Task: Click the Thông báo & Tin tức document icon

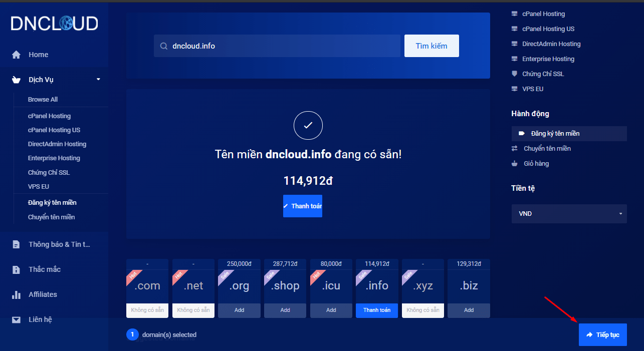Action: (x=17, y=244)
